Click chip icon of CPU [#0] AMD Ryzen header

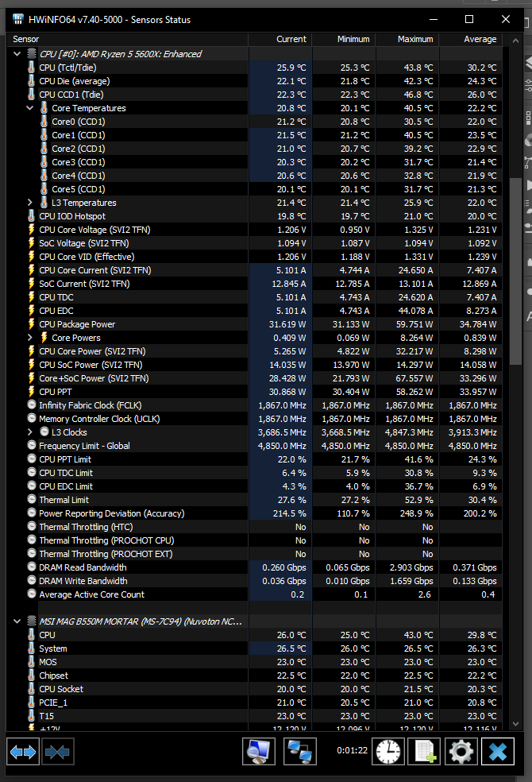pos(32,53)
